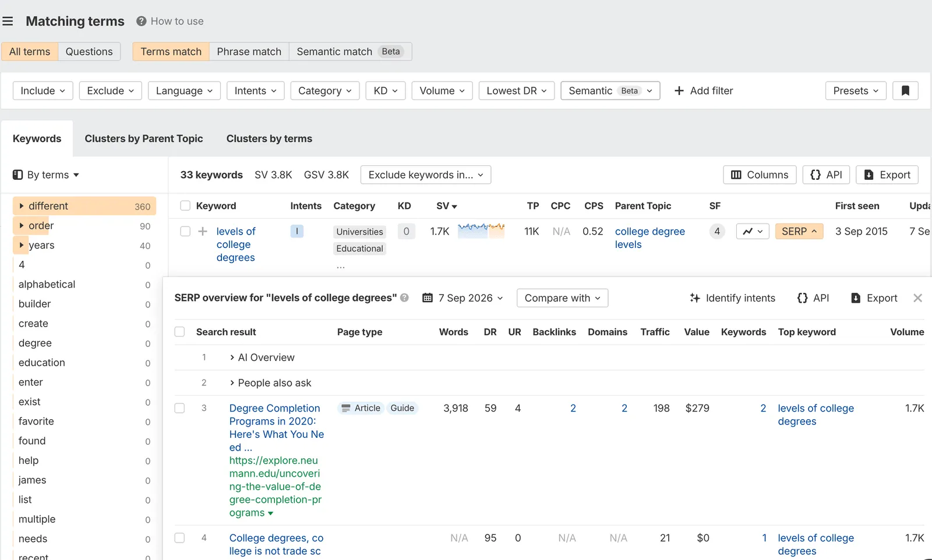
Task: Open college degree levels parent topic link
Action: tap(650, 238)
